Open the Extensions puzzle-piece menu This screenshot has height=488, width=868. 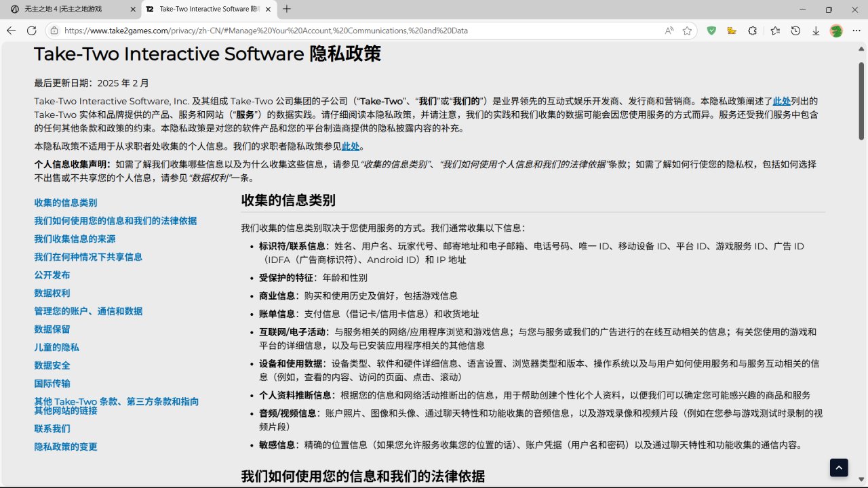(x=752, y=30)
